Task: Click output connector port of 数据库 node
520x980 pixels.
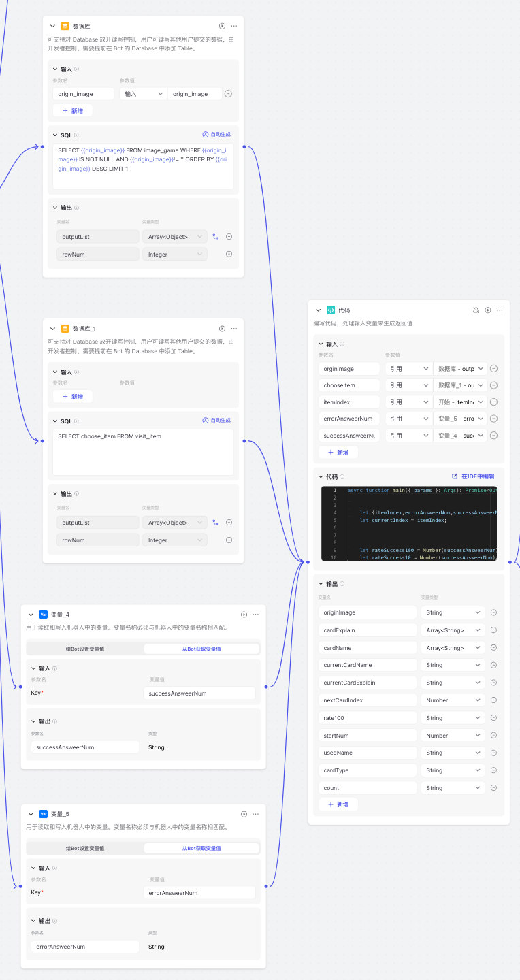Action: [244, 146]
